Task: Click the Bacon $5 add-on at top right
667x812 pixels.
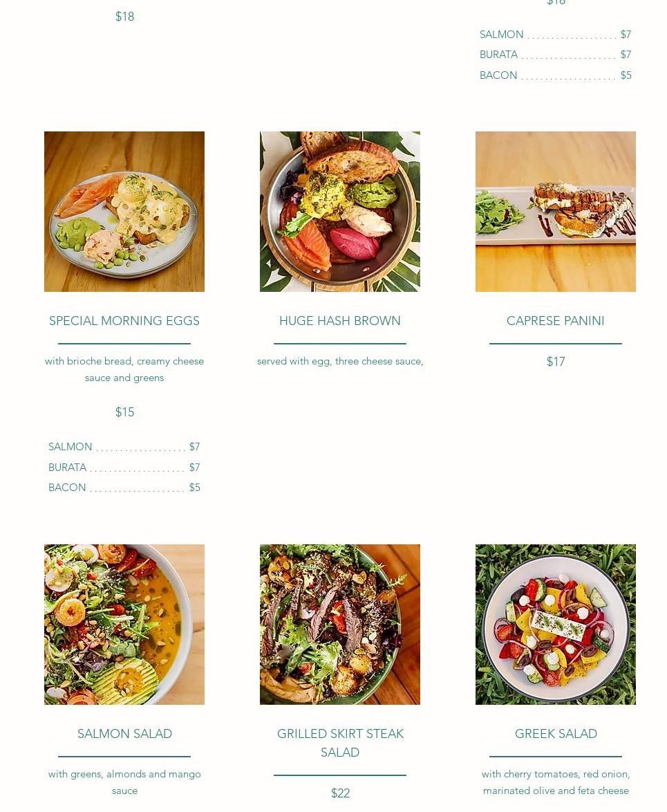Action: click(555, 75)
